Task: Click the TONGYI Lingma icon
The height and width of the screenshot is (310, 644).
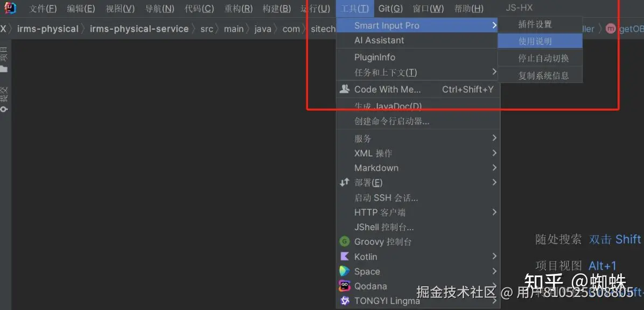Action: click(x=344, y=301)
